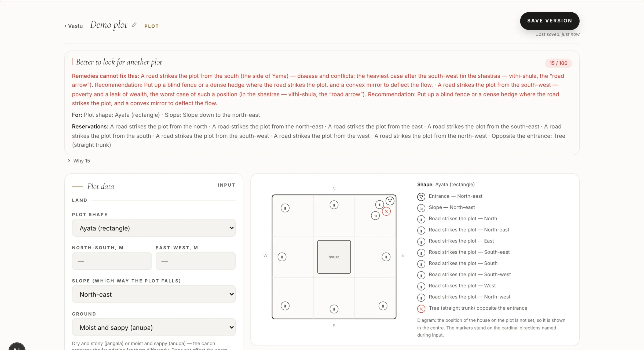Click the road marker on the plot's west side

282,257
